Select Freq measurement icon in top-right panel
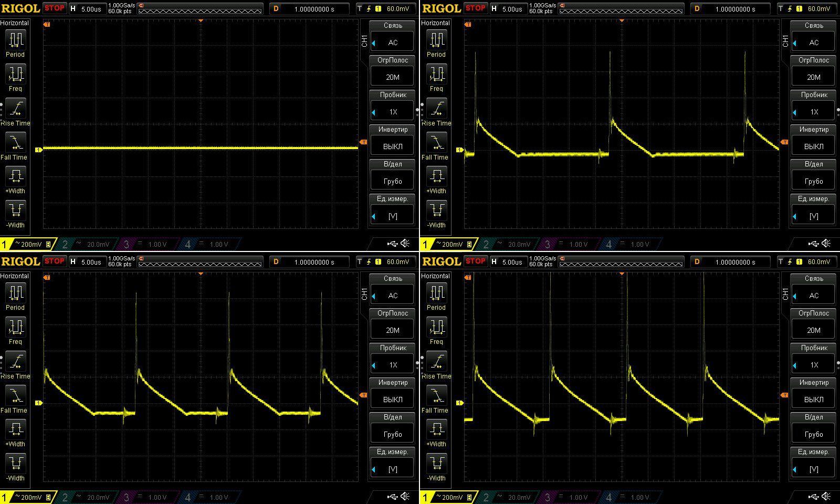The height and width of the screenshot is (504, 840). click(x=436, y=74)
